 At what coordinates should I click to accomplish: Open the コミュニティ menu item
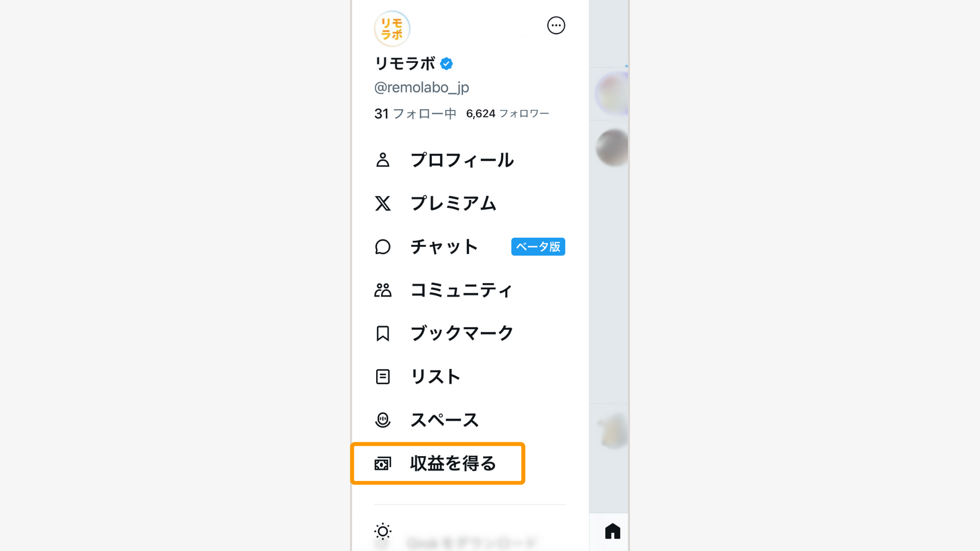pos(461,290)
